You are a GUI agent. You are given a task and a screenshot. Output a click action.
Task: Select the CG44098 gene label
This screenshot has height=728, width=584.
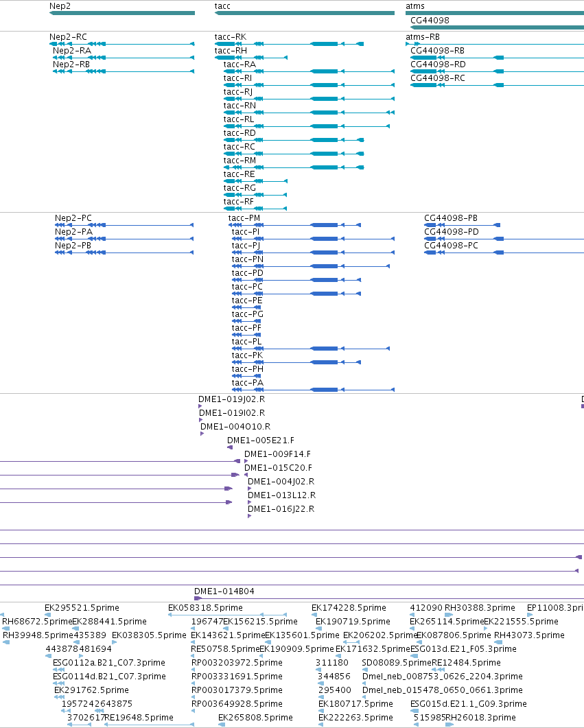coord(430,21)
